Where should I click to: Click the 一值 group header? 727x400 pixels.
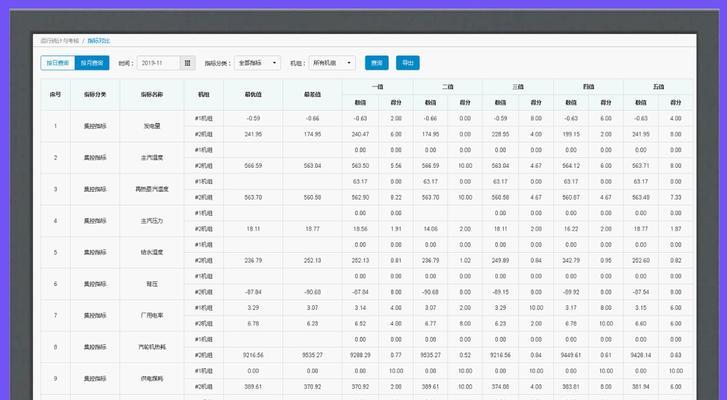(377, 87)
